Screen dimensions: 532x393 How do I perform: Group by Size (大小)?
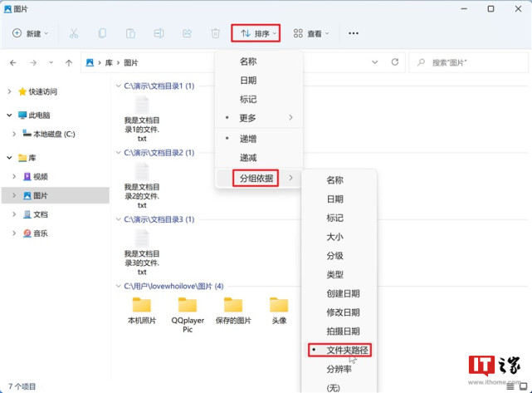pos(339,237)
